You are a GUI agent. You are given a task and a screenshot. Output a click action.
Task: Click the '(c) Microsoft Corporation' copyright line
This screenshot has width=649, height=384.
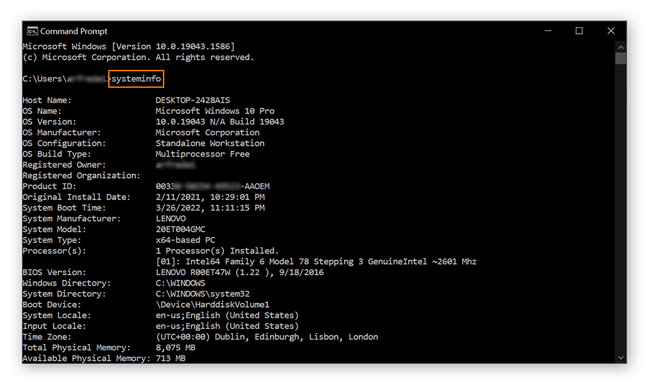pos(138,57)
